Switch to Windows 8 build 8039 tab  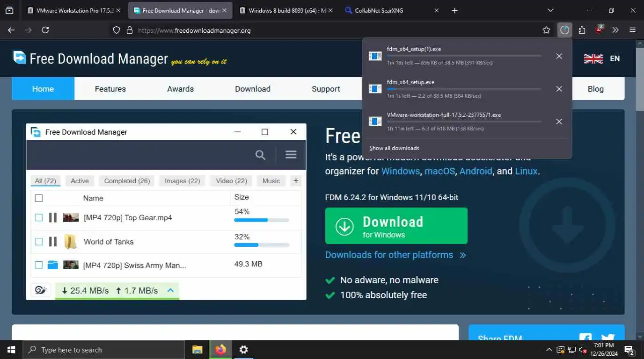pos(286,10)
